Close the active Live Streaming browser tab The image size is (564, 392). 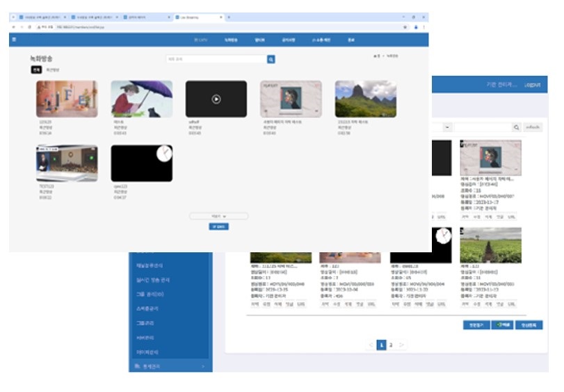pos(220,17)
